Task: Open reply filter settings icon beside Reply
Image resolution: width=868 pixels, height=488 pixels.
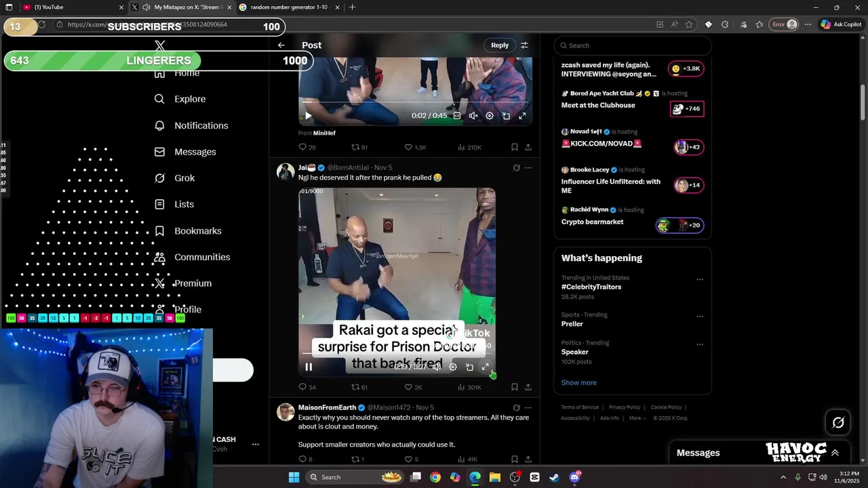Action: pyautogui.click(x=524, y=45)
